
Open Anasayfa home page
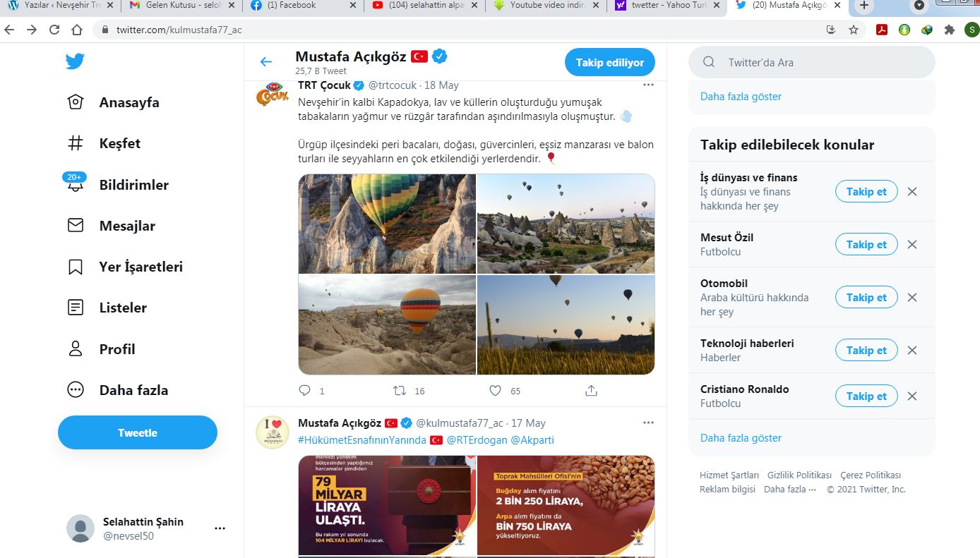coord(113,102)
